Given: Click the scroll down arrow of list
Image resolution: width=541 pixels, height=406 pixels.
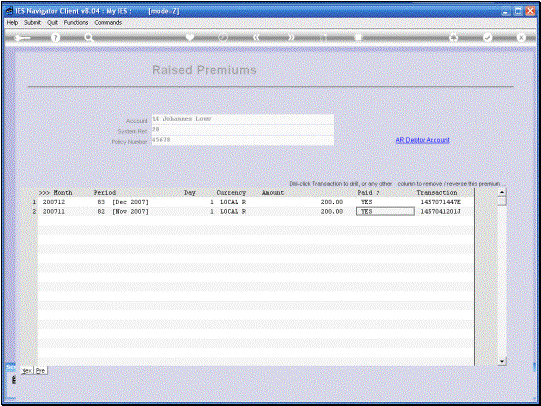Looking at the screenshot, I should (502, 361).
